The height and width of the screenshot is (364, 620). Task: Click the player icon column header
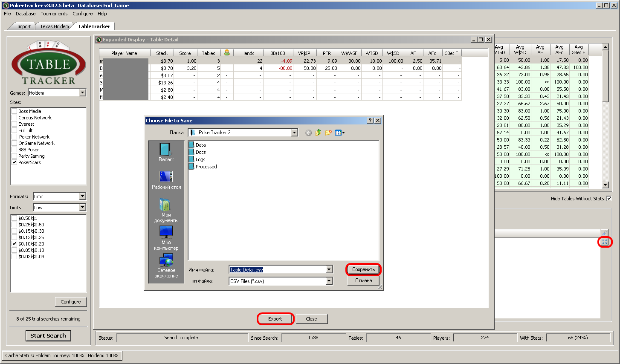[227, 53]
